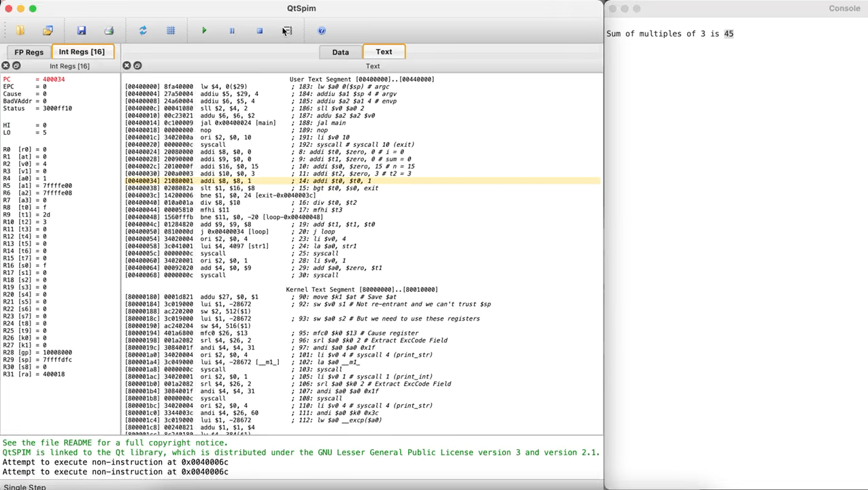Click the LO = 5 register
This screenshot has width=868, height=490.
24,133
